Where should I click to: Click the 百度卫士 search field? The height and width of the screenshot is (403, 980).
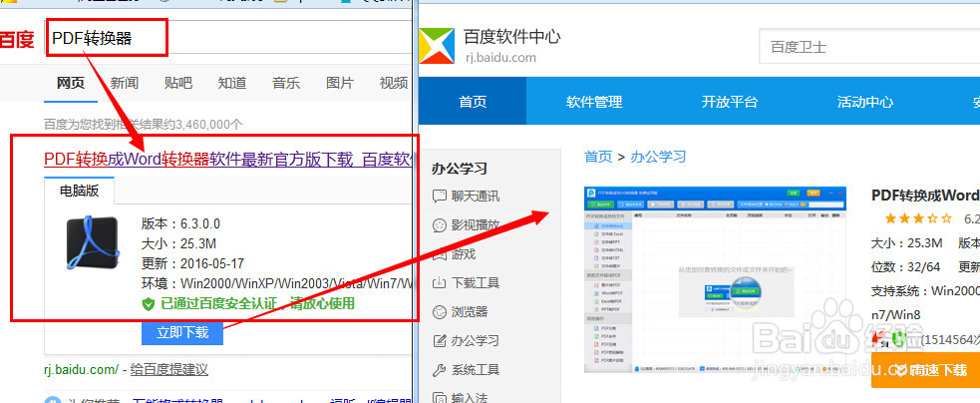[x=869, y=46]
